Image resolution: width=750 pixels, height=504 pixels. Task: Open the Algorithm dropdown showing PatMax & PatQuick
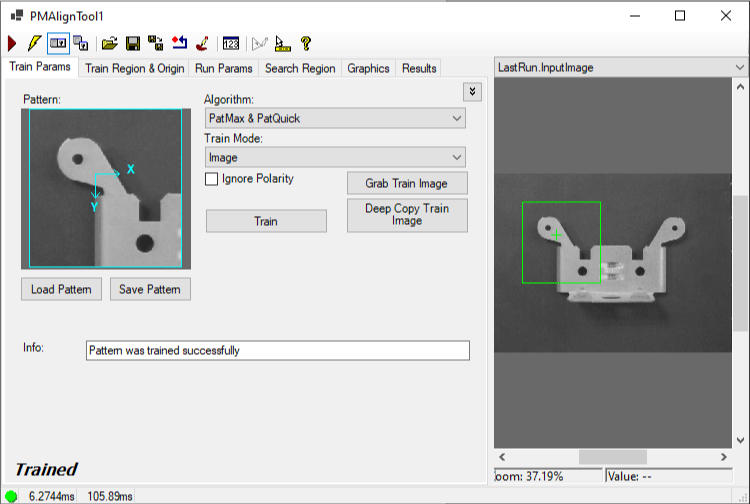[334, 118]
